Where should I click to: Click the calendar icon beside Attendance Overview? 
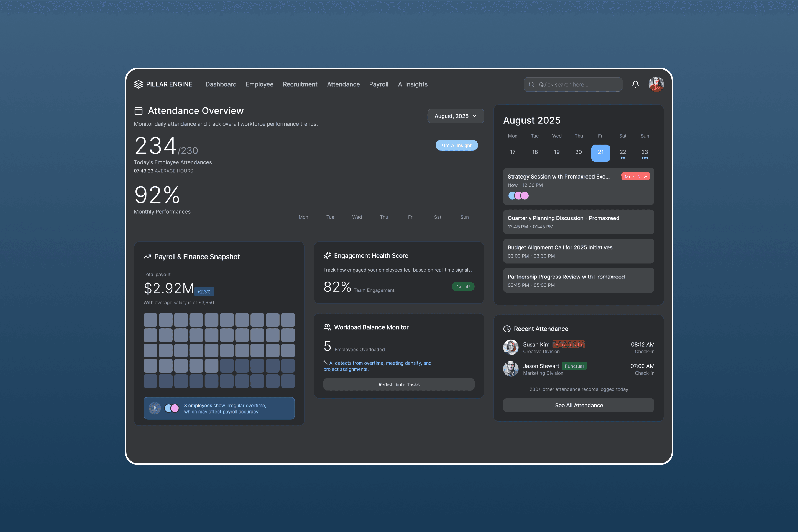click(x=138, y=110)
